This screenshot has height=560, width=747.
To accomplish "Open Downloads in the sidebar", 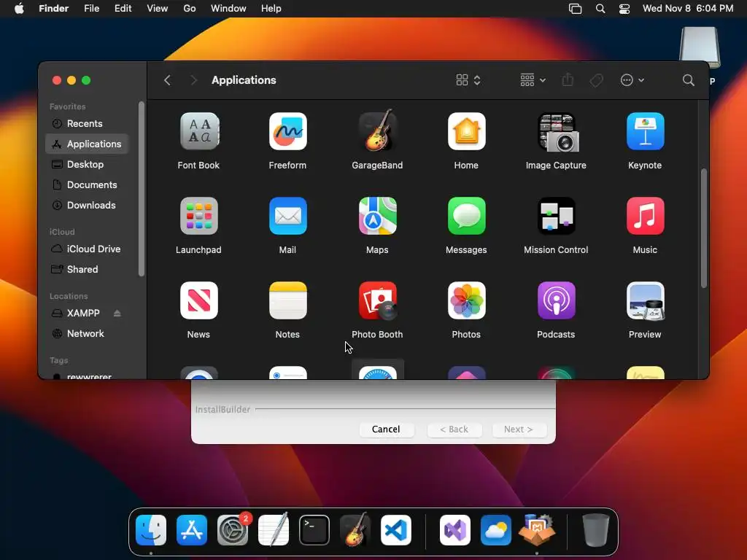I will (x=87, y=205).
